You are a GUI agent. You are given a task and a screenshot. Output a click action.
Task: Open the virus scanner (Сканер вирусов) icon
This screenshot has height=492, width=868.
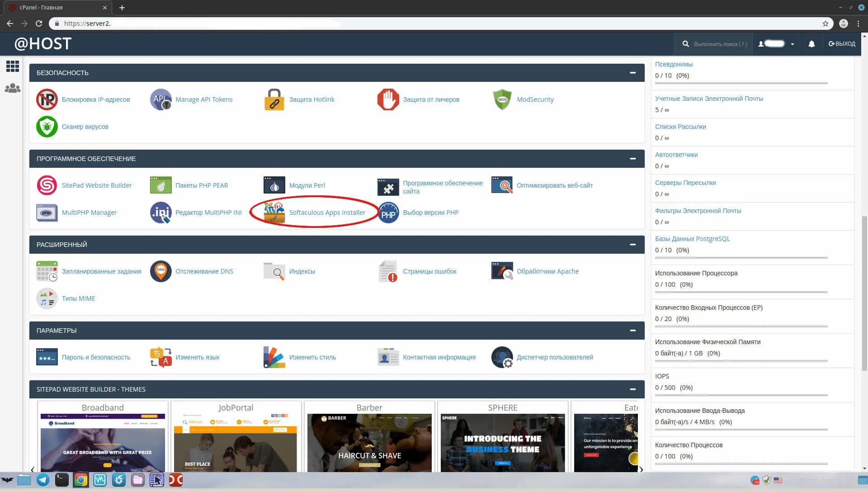tap(47, 127)
